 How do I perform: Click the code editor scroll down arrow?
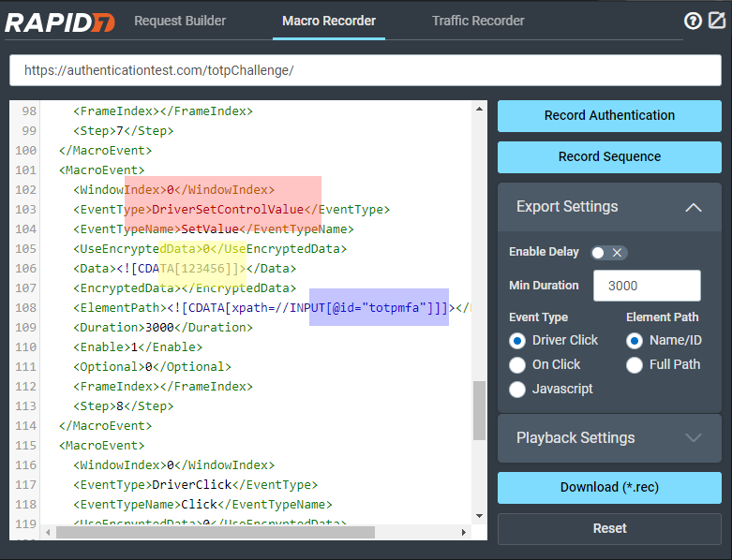[x=479, y=516]
